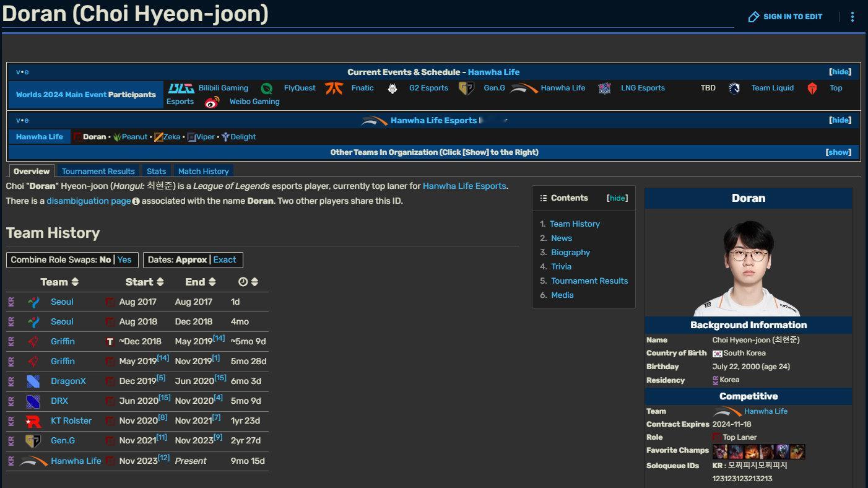The height and width of the screenshot is (488, 868).
Task: Open the disambiguation page link
Action: (x=89, y=201)
